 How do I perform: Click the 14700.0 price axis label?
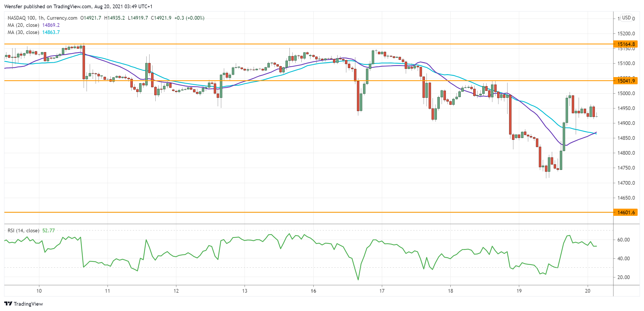click(626, 183)
